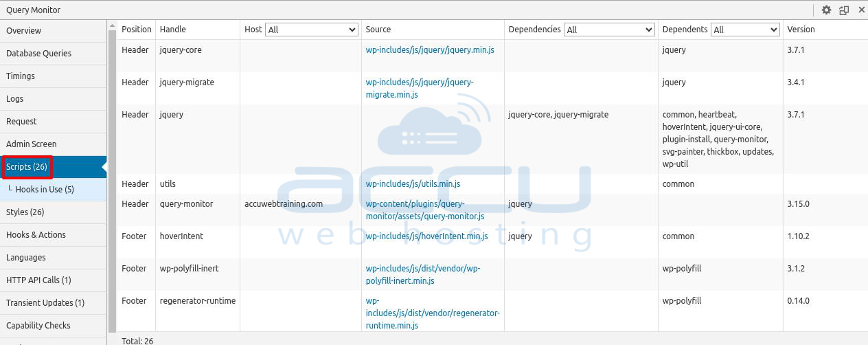Viewport: 868px width, 345px height.
Task: Open the Request panel
Action: coord(54,121)
